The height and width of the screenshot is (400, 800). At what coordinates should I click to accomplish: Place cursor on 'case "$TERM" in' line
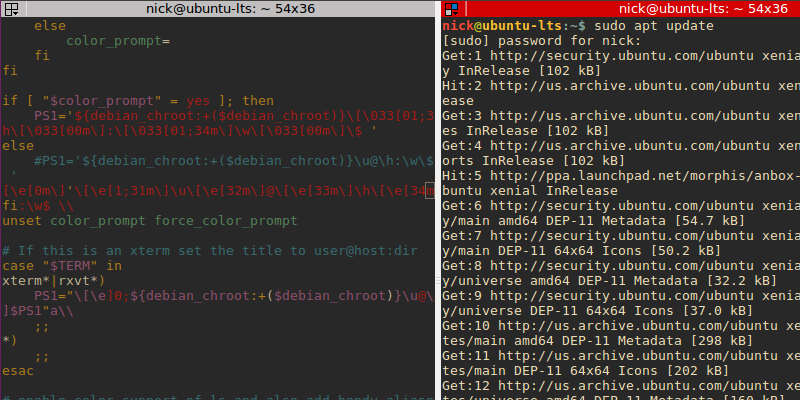[x=62, y=266]
